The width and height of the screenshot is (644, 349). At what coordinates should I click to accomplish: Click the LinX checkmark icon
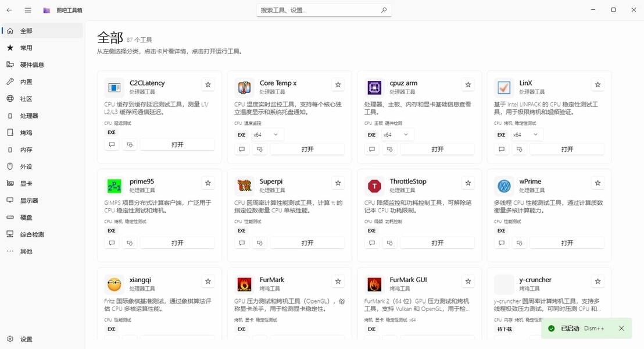point(504,88)
